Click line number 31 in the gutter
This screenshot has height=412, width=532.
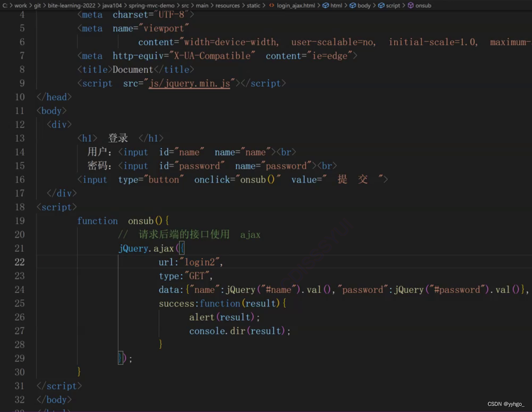(x=20, y=386)
